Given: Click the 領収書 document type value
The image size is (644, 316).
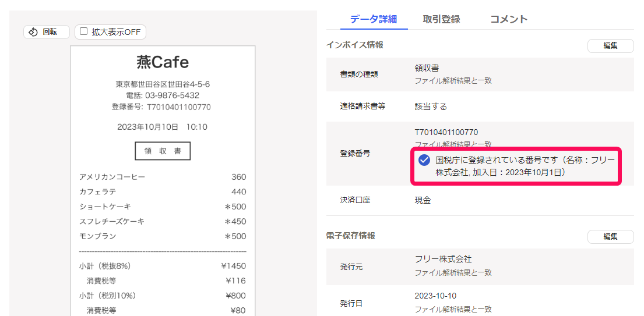Looking at the screenshot, I should [427, 68].
